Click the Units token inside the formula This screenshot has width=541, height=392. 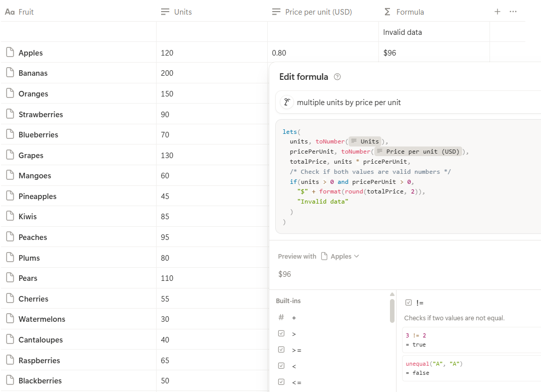point(364,141)
